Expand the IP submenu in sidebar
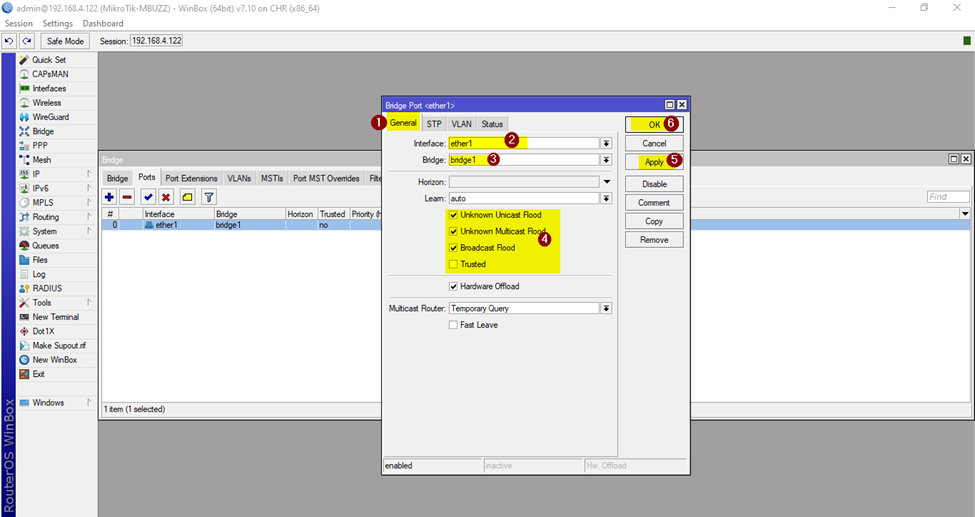 [x=89, y=174]
